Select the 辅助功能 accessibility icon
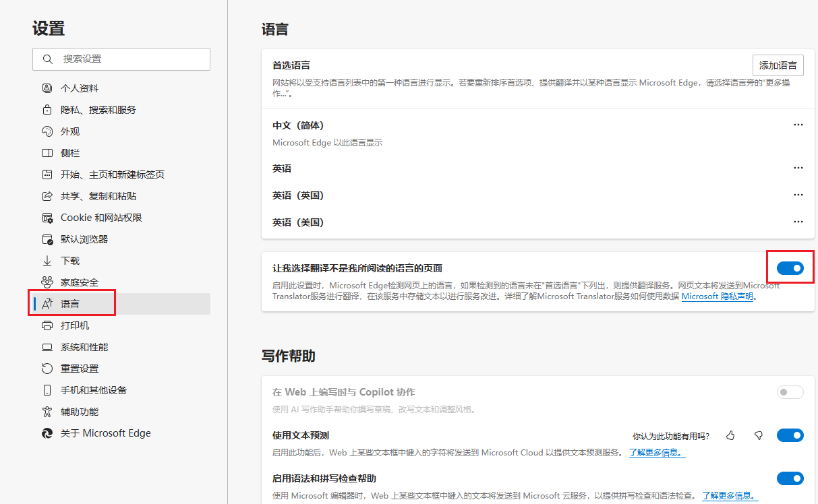Viewport: 818px width, 504px height. click(x=47, y=411)
